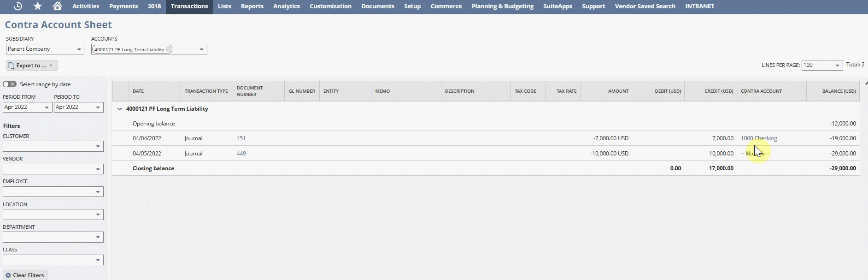868x280 pixels.
Task: Select the -10,000.00 USD amount cell
Action: point(610,154)
